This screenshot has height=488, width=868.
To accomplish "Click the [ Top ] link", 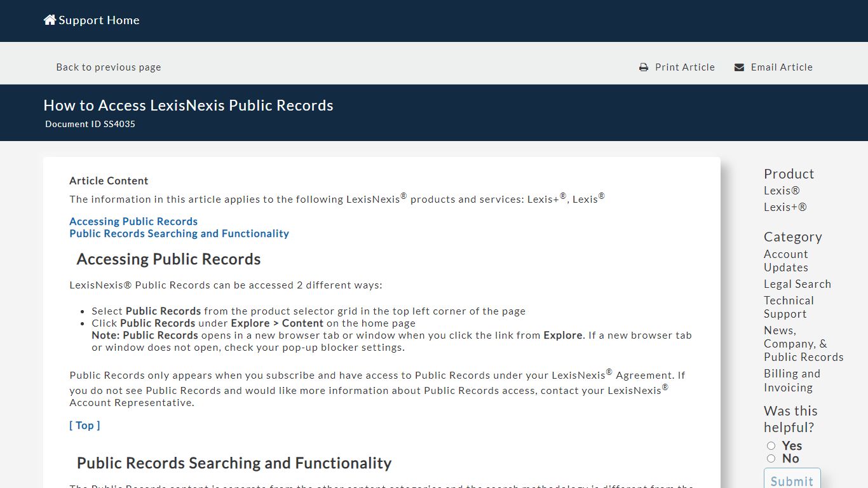I will coord(85,426).
